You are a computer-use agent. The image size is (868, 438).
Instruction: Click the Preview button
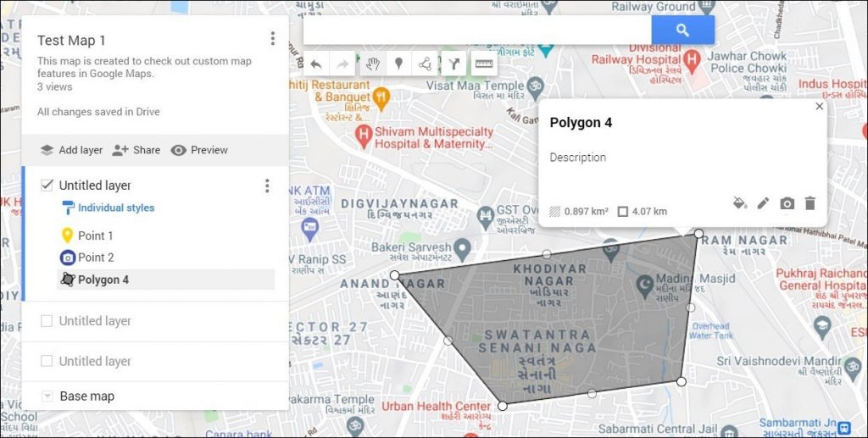pyautogui.click(x=199, y=150)
